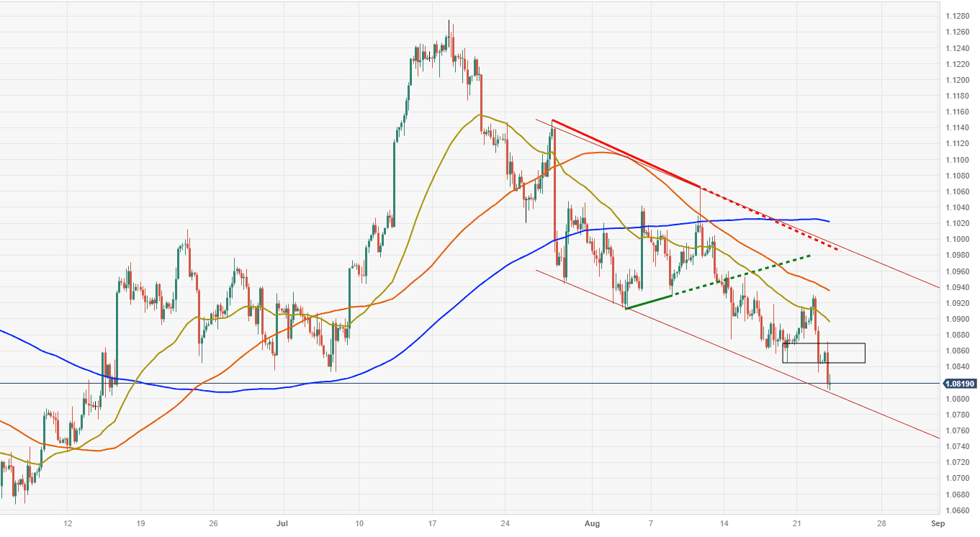Click the 1.1040 price axis label
The image size is (980, 537).
tap(958, 207)
